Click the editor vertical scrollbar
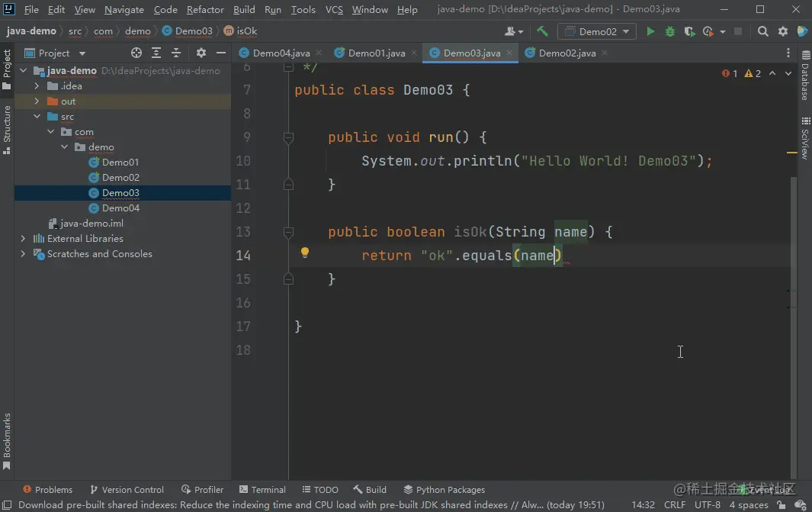This screenshot has width=812, height=512. tap(794, 327)
